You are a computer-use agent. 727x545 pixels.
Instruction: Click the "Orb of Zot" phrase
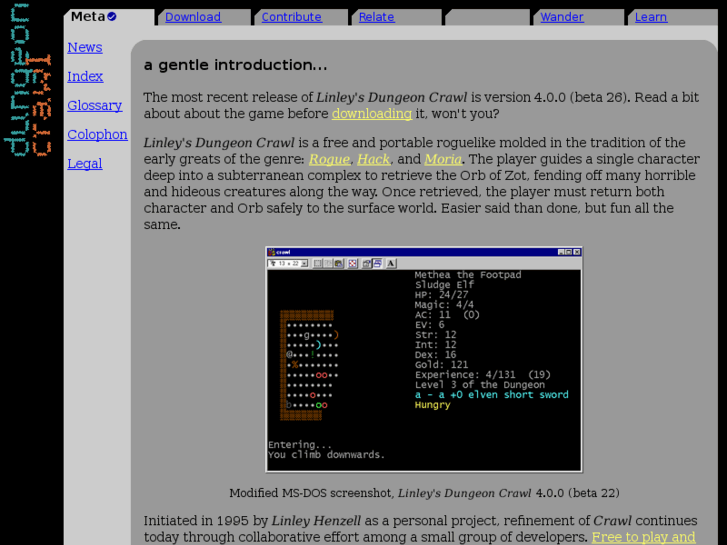click(494, 175)
